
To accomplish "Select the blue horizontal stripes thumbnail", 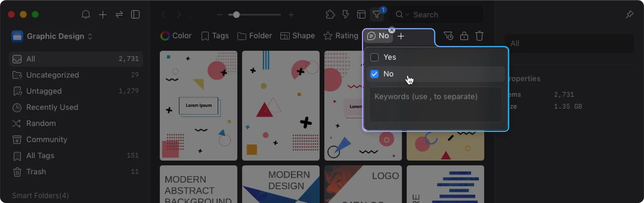I will (445, 184).
